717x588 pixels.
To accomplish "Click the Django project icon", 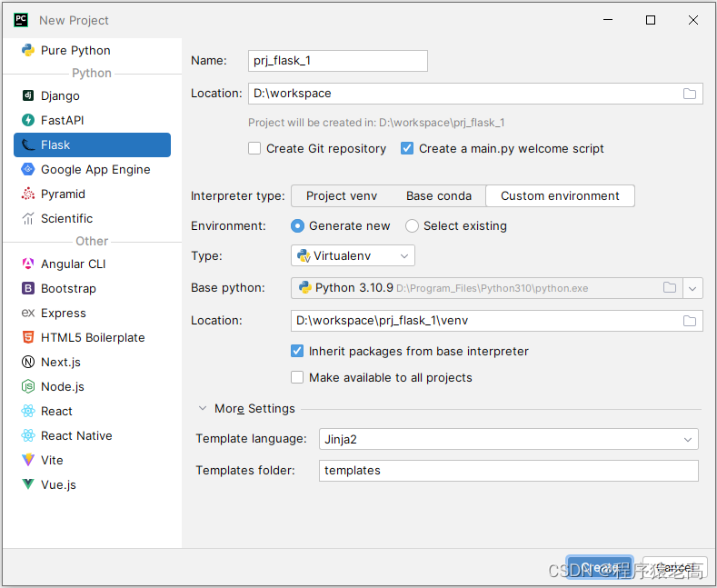I will [x=28, y=95].
